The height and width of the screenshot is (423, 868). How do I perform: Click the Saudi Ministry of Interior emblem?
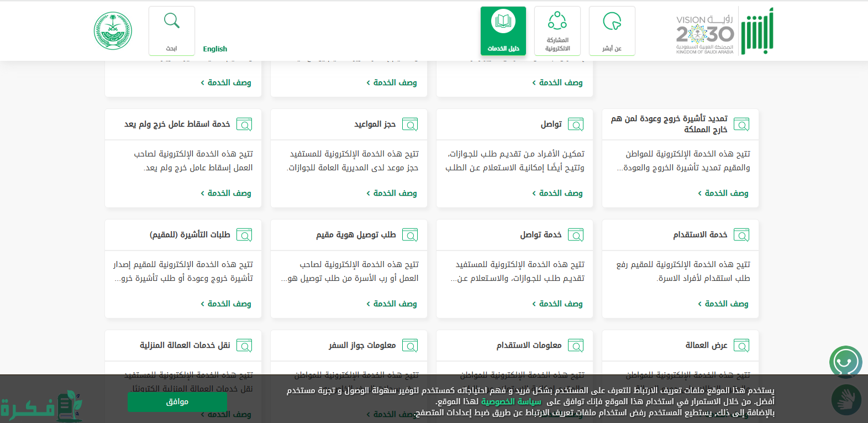(x=113, y=31)
